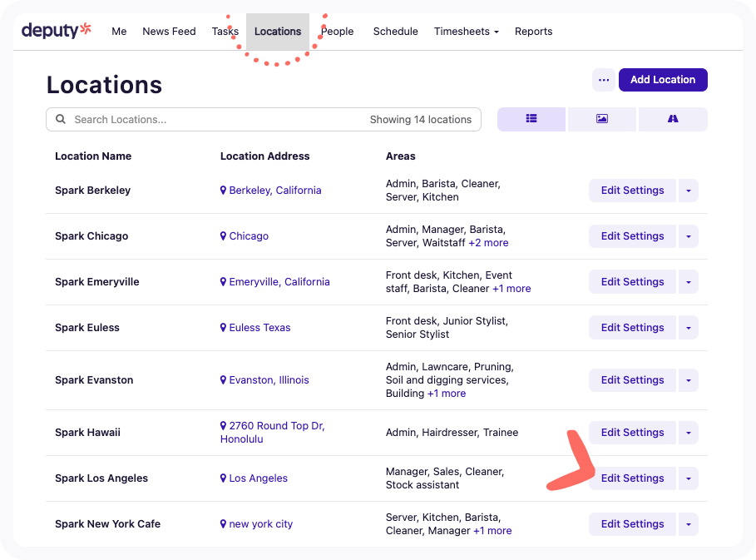
Task: Click the Spark Los Angeles location name
Action: pos(101,478)
